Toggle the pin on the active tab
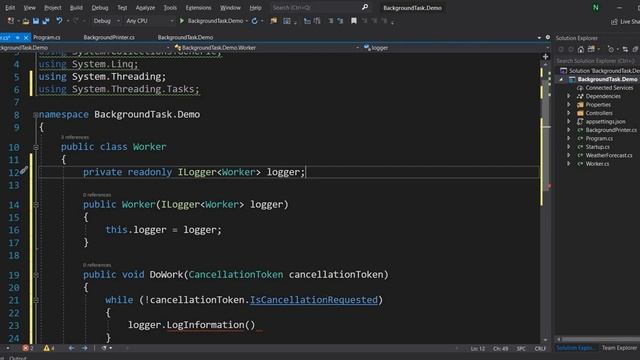This screenshot has width=640, height=360. tap(18, 38)
